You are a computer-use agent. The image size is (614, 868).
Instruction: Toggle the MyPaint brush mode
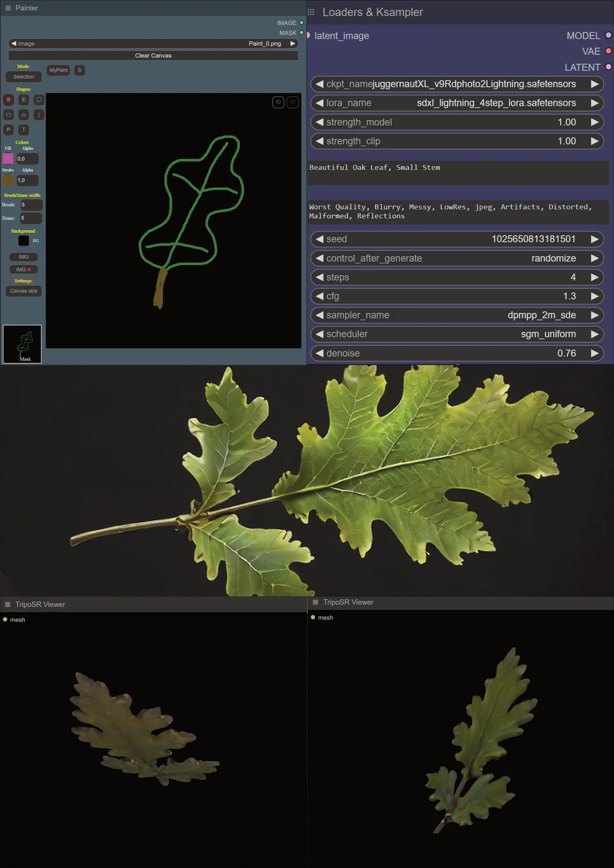point(58,70)
